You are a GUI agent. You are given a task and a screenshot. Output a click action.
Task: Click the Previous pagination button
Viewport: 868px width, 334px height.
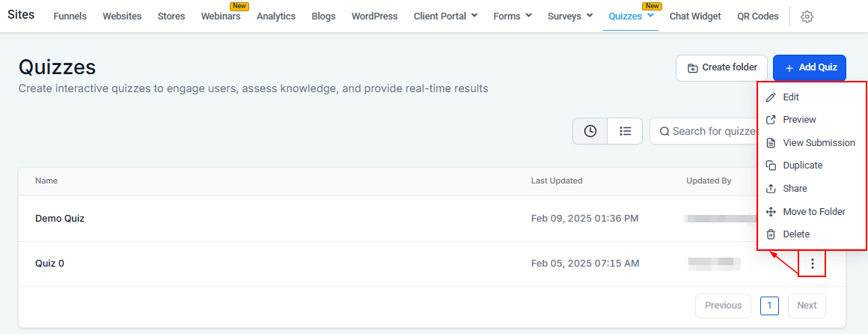(723, 306)
